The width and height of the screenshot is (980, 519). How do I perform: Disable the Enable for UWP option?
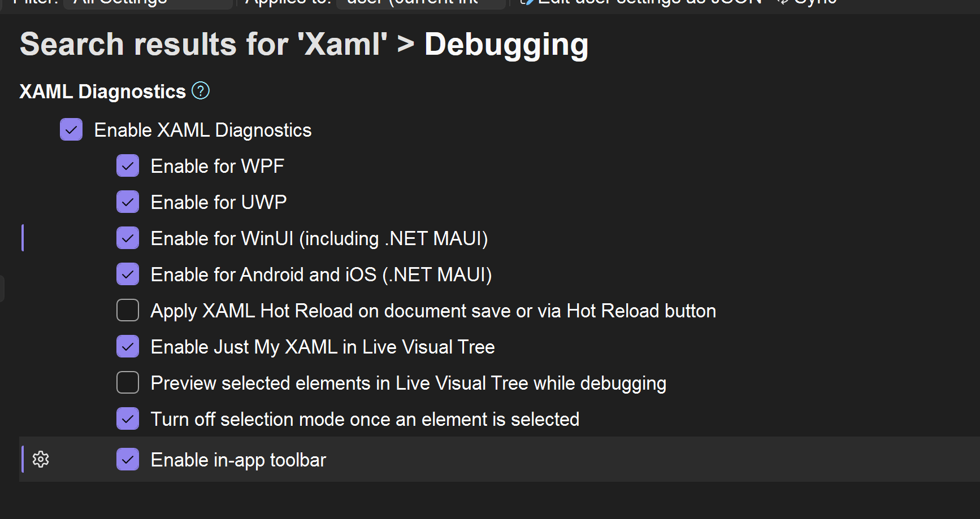pyautogui.click(x=128, y=202)
